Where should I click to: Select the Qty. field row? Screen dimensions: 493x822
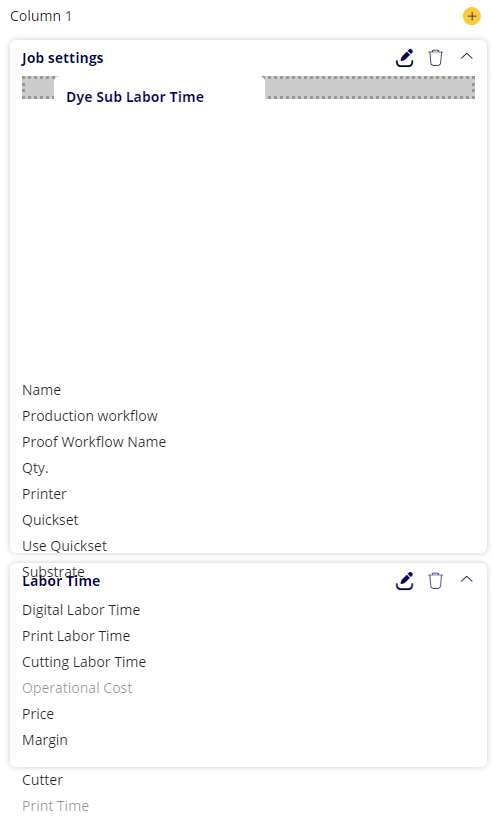pos(35,468)
